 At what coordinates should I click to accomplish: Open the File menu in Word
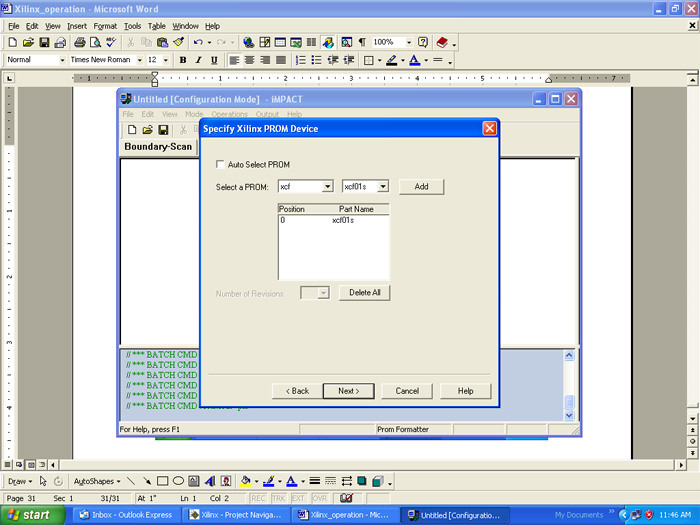click(x=13, y=26)
